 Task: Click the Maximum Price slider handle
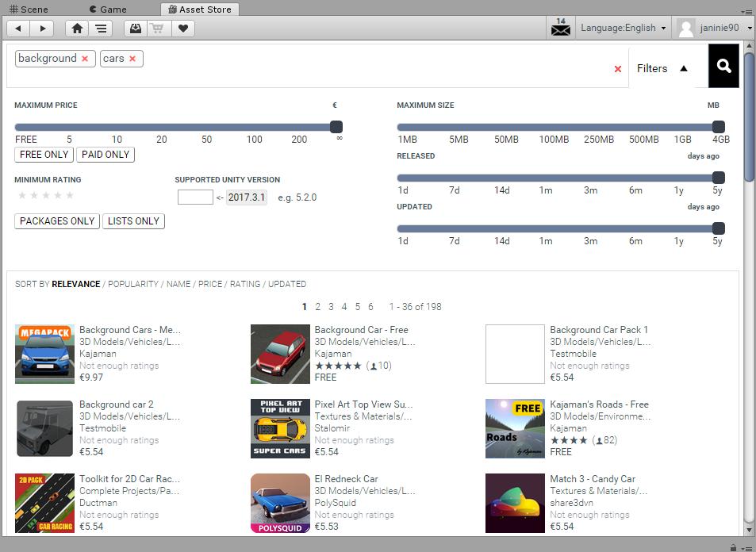[336, 127]
